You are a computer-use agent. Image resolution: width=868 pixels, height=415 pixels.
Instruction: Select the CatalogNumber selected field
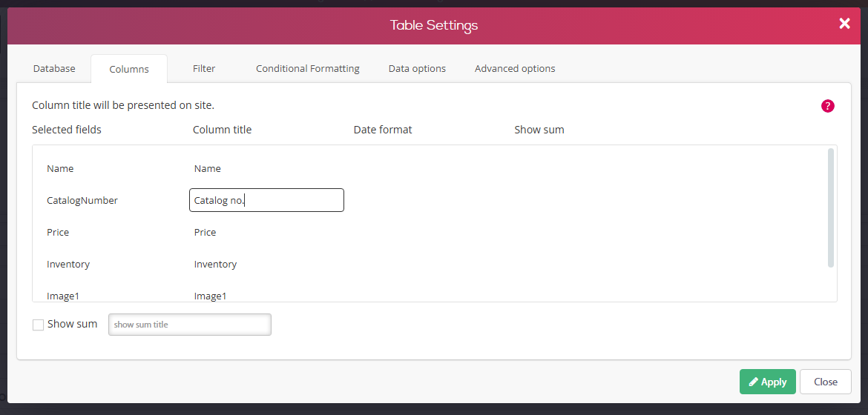coord(82,201)
